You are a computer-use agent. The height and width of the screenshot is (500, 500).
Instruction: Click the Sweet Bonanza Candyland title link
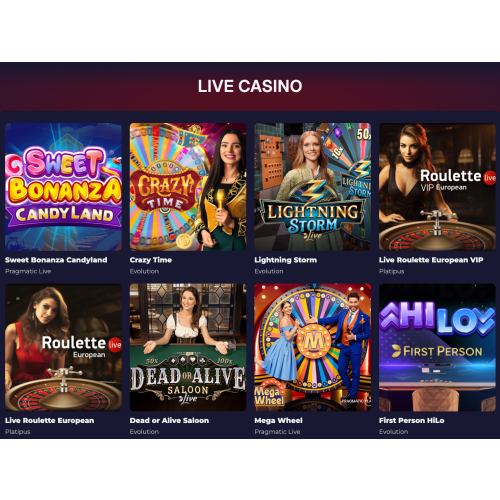[x=56, y=260]
